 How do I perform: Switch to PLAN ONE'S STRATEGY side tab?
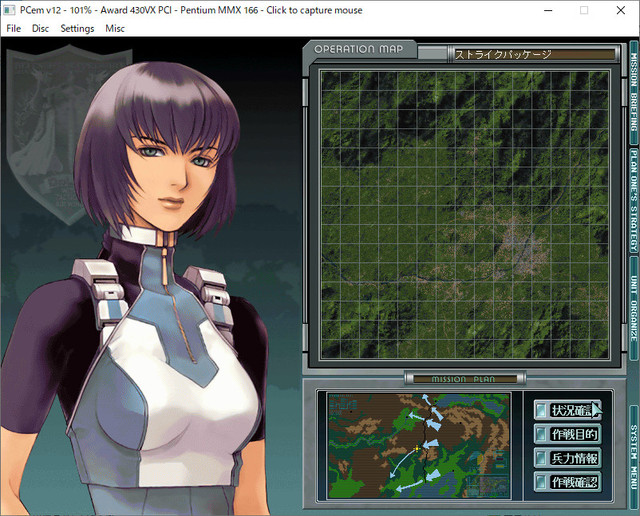pyautogui.click(x=634, y=200)
